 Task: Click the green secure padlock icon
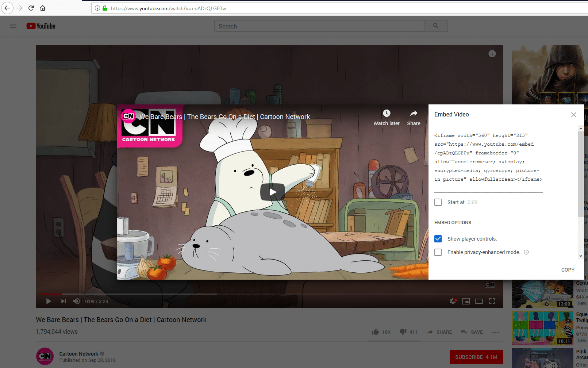(x=105, y=8)
